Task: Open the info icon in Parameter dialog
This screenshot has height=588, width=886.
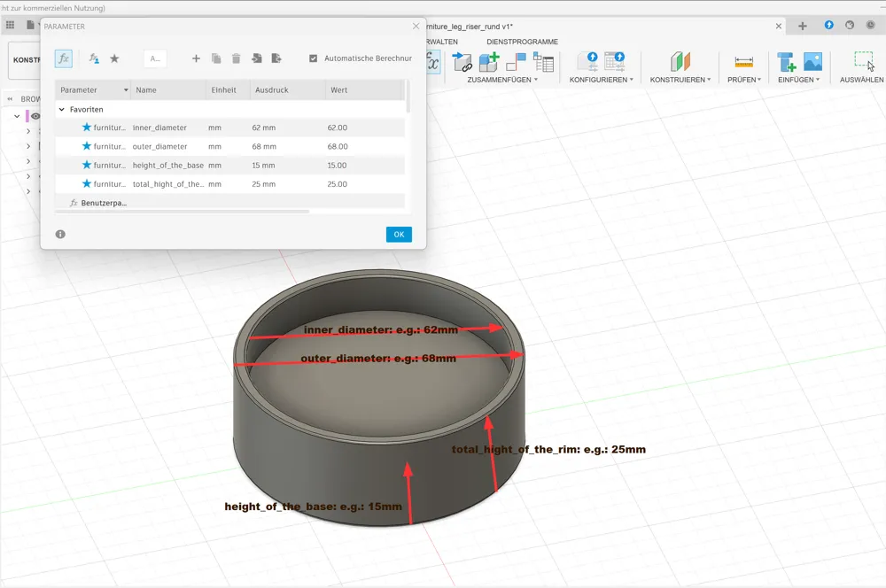Action: tap(60, 234)
